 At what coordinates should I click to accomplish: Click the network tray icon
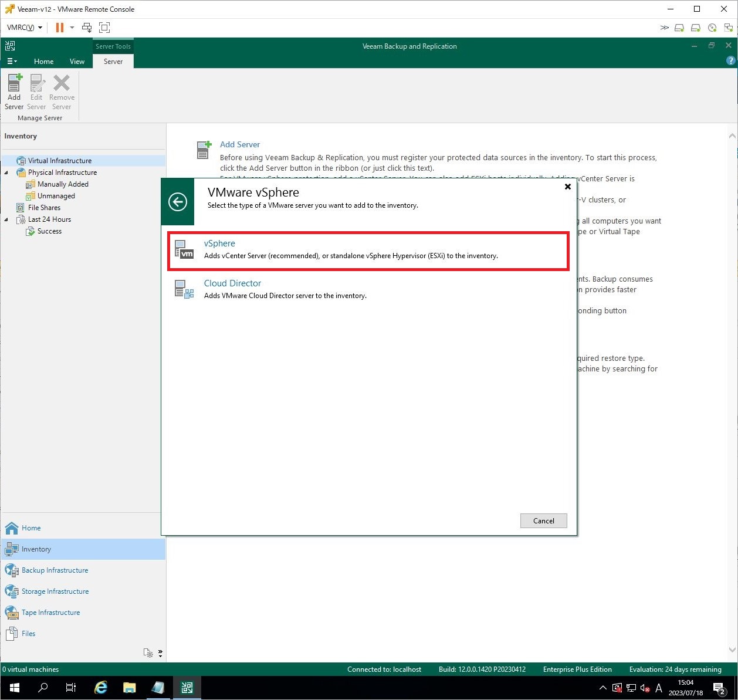click(631, 688)
